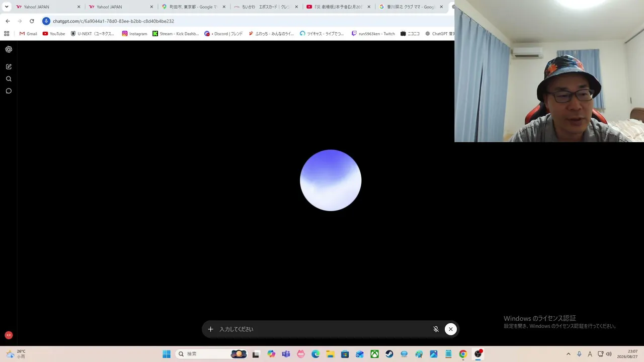Image resolution: width=644 pixels, height=362 pixels.
Task: Open the ふわっち bookmark
Action: pyautogui.click(x=271, y=34)
